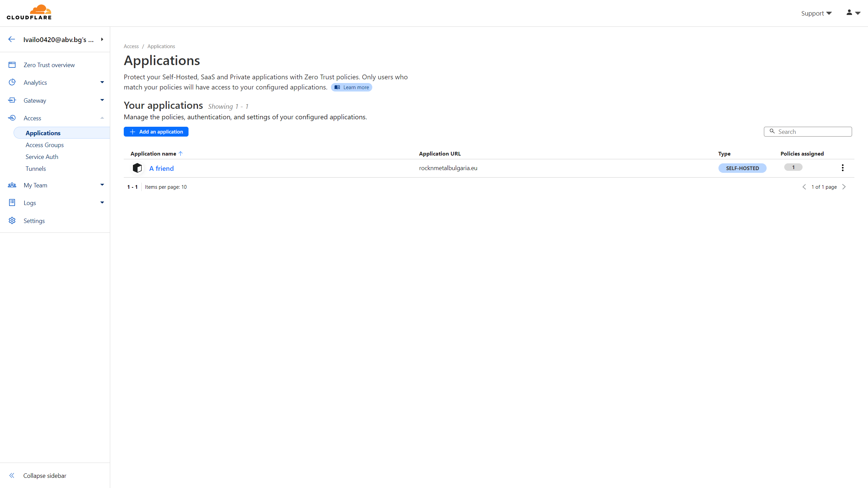
Task: Click the A friend application cube icon
Action: (x=137, y=168)
